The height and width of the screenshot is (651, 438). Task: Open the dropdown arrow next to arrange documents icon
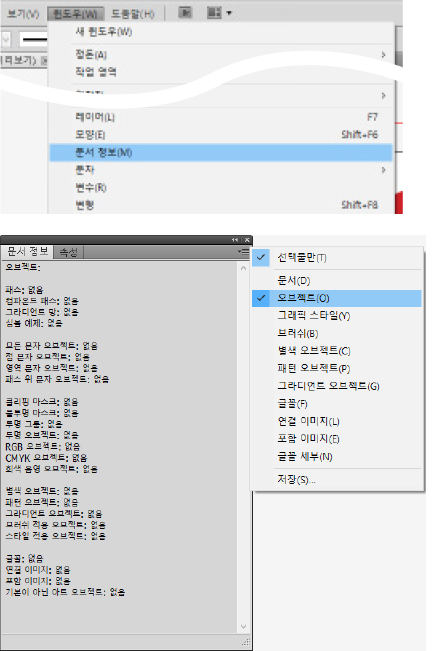[x=229, y=13]
